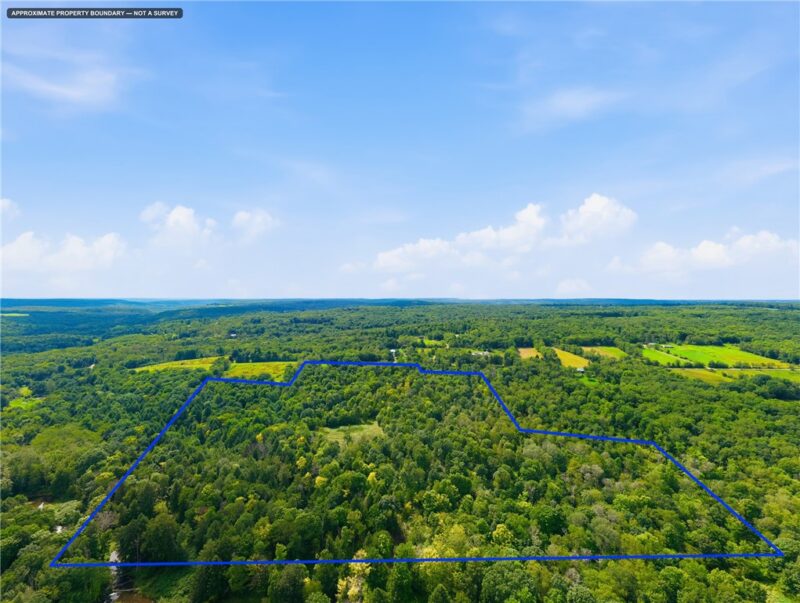The width and height of the screenshot is (800, 603).
Task: Click the blue boundary's nearest left corner vertex
Action: point(52,565)
